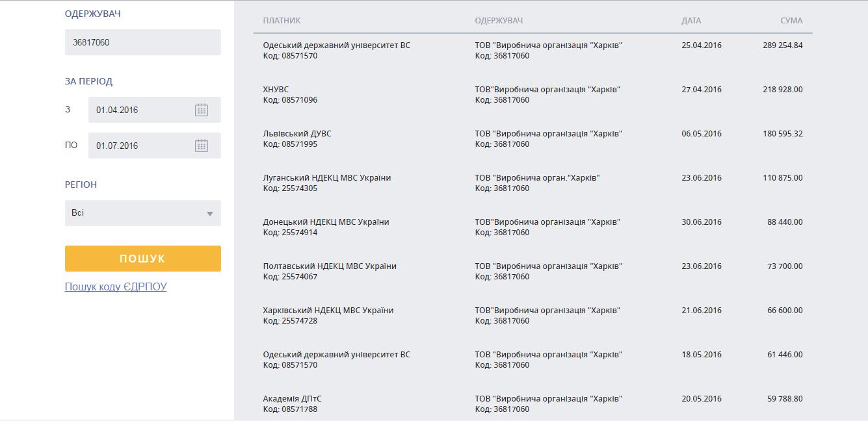Viewport: 868px width, 421px height.
Task: Sort by the Дата column header
Action: [x=691, y=21]
